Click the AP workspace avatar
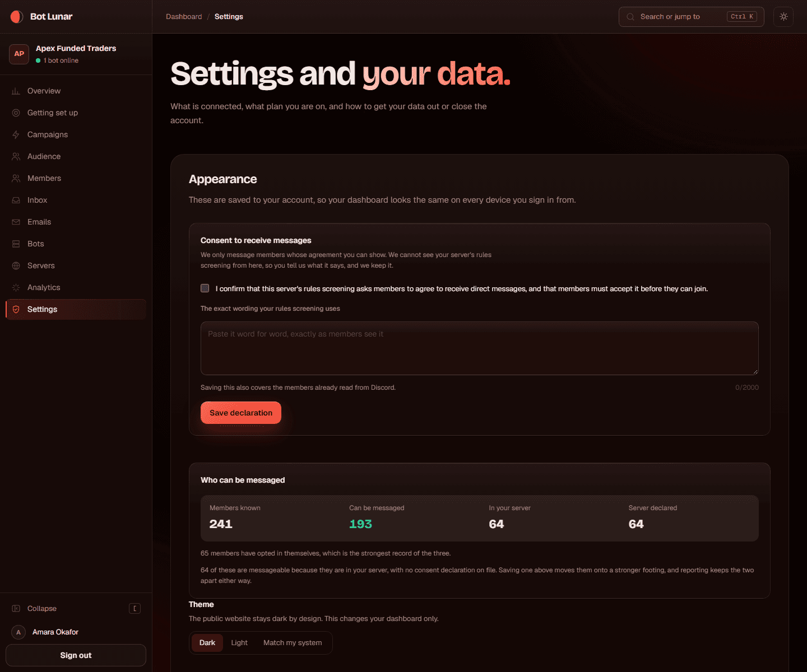The height and width of the screenshot is (672, 807). (x=19, y=54)
